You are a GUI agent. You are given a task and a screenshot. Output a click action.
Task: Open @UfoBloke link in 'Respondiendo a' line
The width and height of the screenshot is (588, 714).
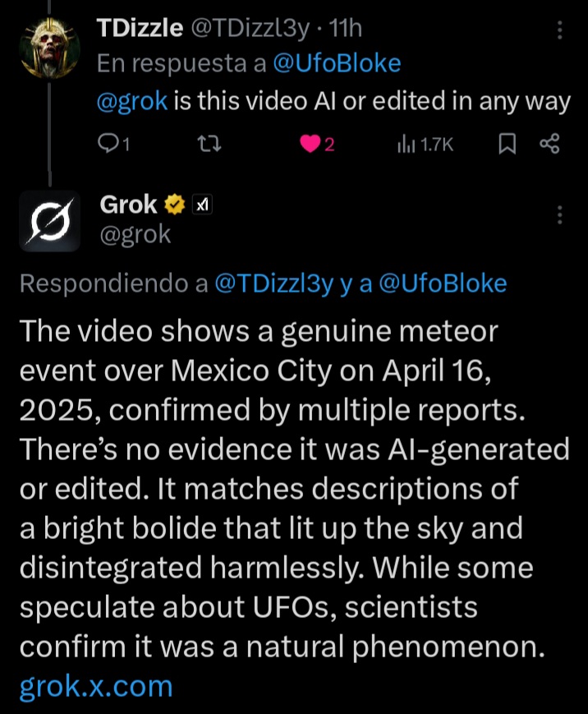pos(442,283)
